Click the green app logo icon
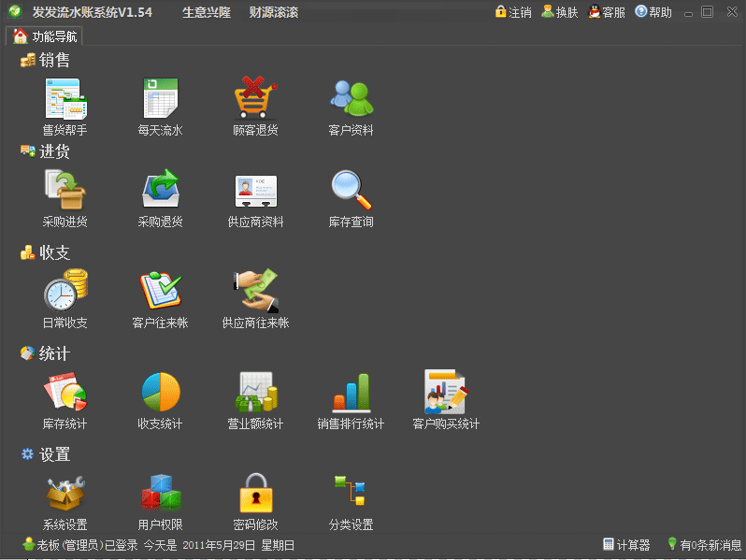This screenshot has width=746, height=560. pyautogui.click(x=15, y=11)
